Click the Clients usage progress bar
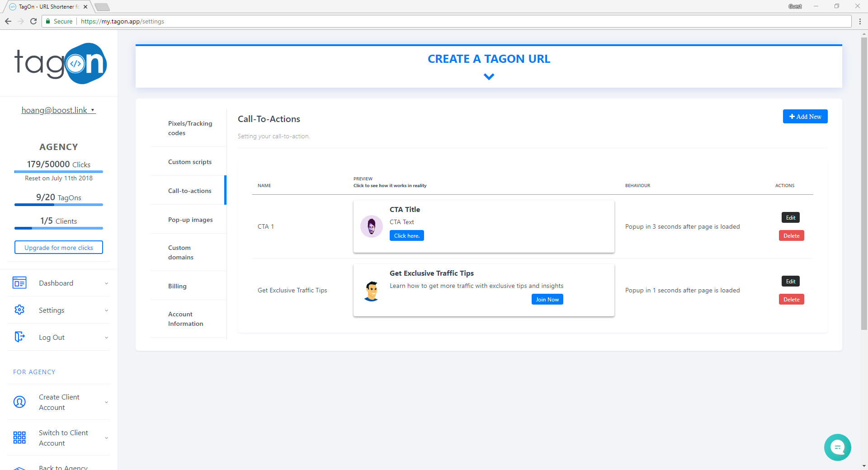 click(x=59, y=228)
